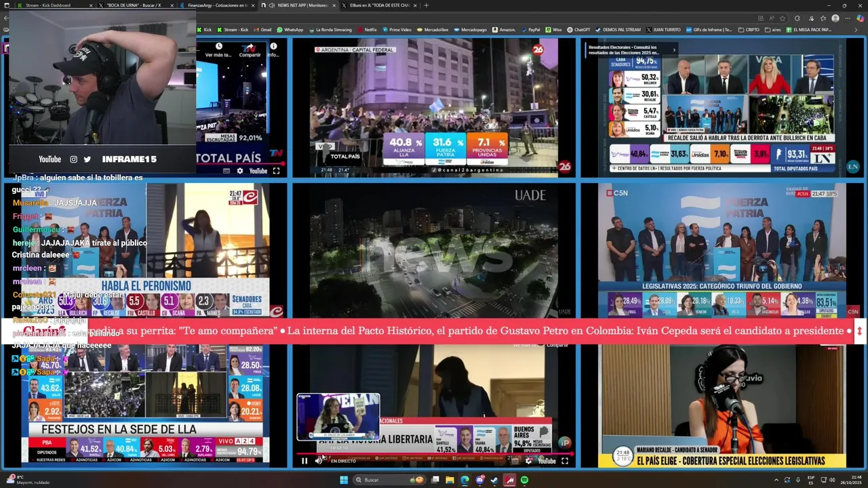Open Spotify from the taskbar
868x488 pixels.
[524, 480]
